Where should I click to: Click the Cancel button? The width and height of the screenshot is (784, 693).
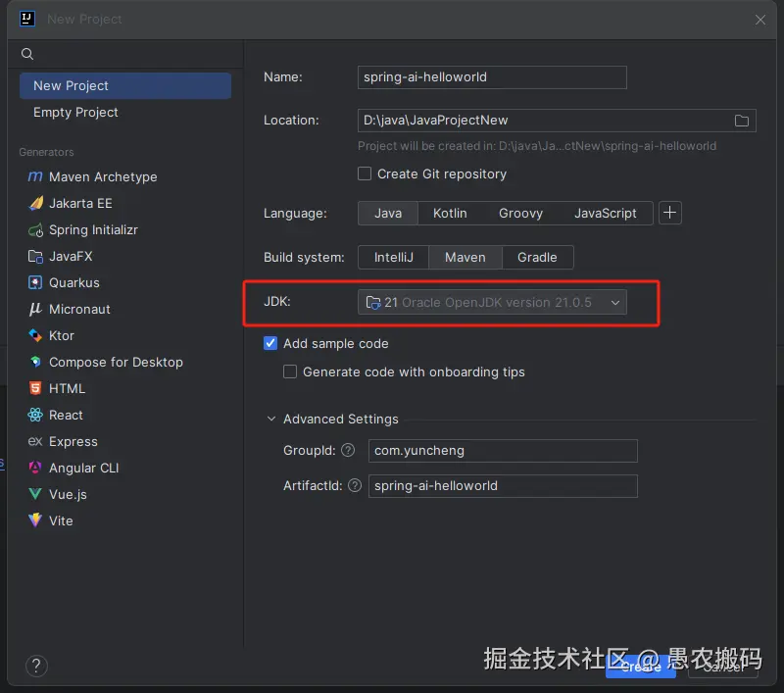[722, 667]
